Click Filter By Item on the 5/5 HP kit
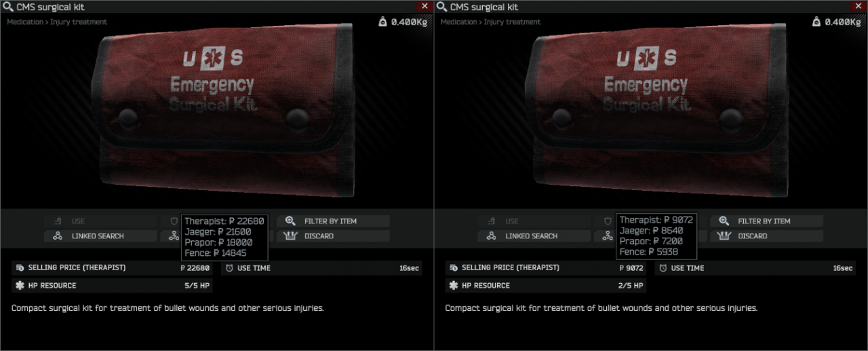Image resolution: width=868 pixels, height=351 pixels. [x=333, y=221]
